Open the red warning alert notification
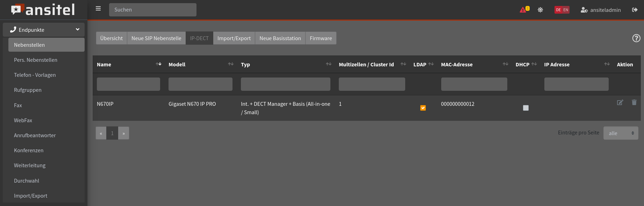 point(524,10)
